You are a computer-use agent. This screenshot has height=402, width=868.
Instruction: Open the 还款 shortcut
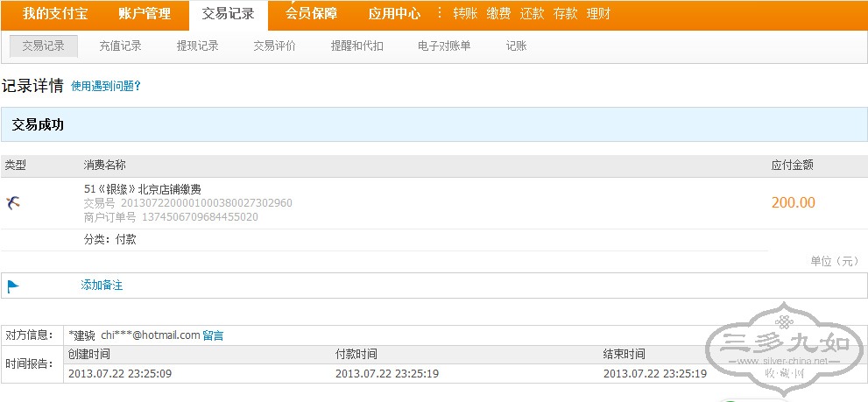tap(532, 14)
